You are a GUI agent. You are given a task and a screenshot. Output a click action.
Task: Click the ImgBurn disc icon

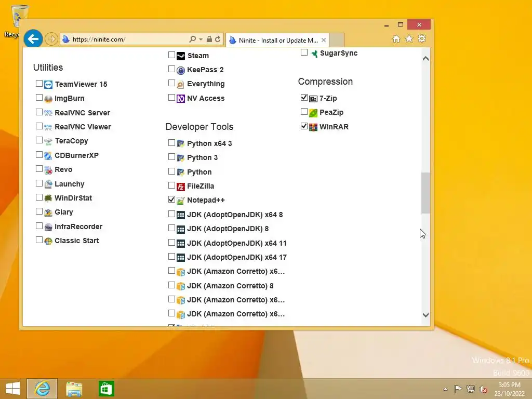click(x=48, y=99)
